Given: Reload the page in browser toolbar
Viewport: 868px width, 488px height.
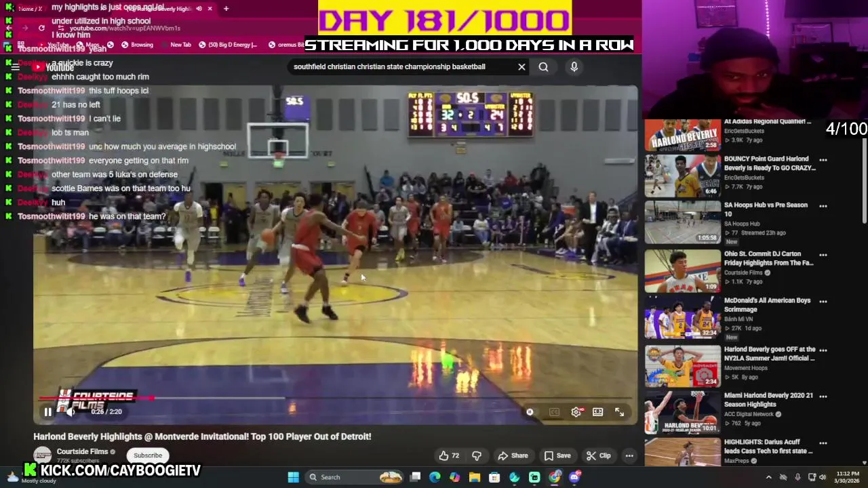Looking at the screenshot, I should click(x=41, y=28).
